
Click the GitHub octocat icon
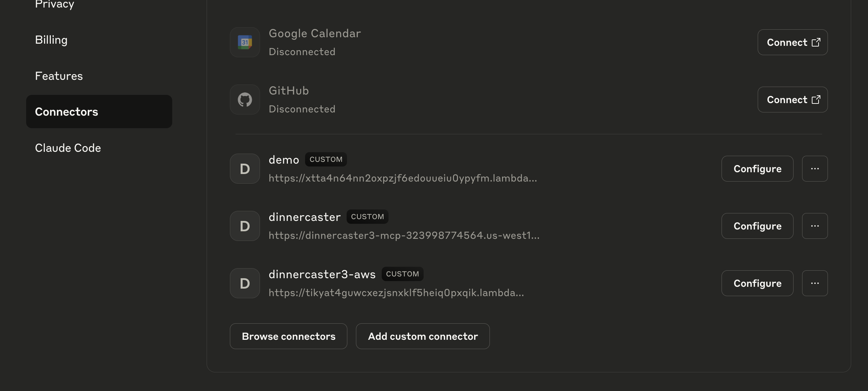click(245, 100)
